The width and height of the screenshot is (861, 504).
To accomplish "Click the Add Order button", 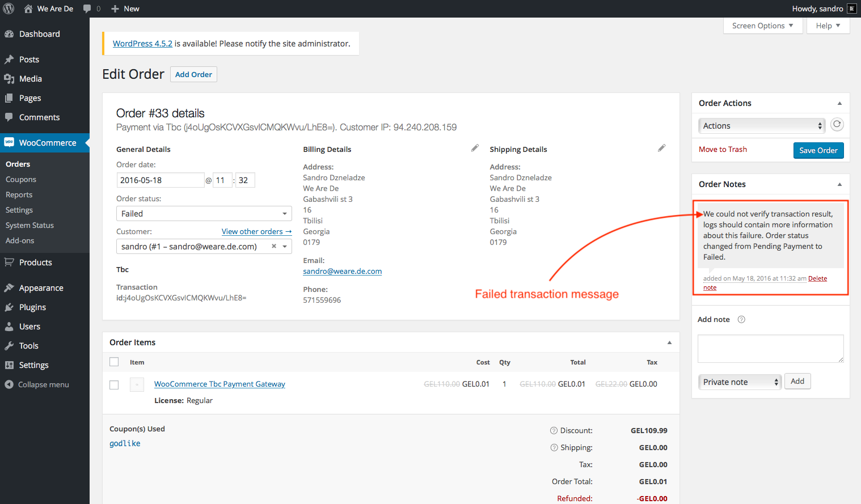I will [193, 74].
